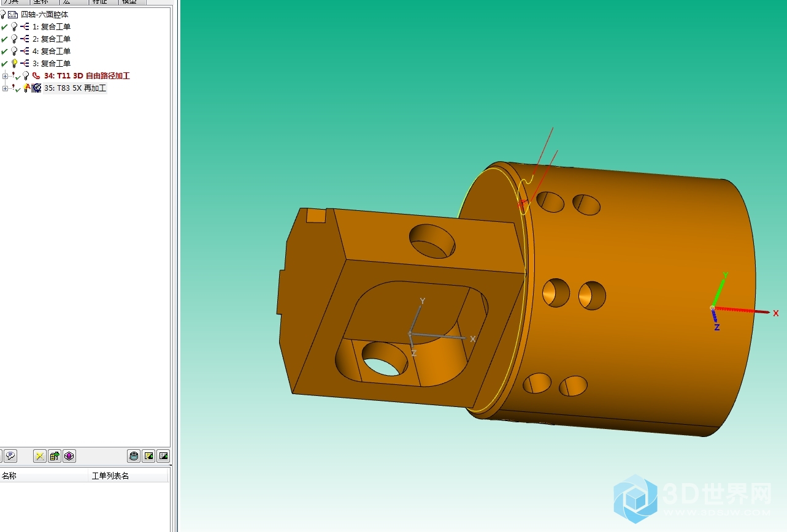This screenshot has width=787, height=532.
Task: Click red free path icon of job 34
Action: coord(36,75)
